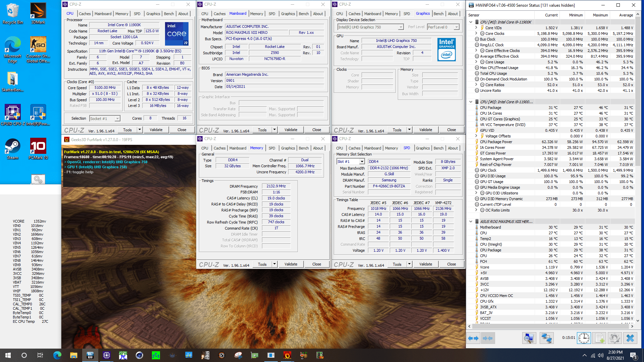The image size is (644, 362).
Task: Expand Core VIDs row in HWiNFO
Action: click(476, 28)
